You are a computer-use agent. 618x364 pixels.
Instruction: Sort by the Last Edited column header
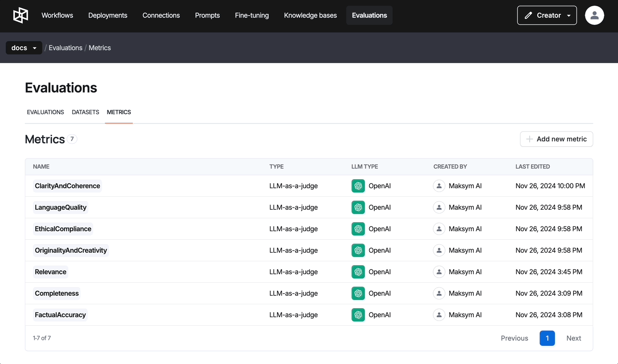(533, 167)
